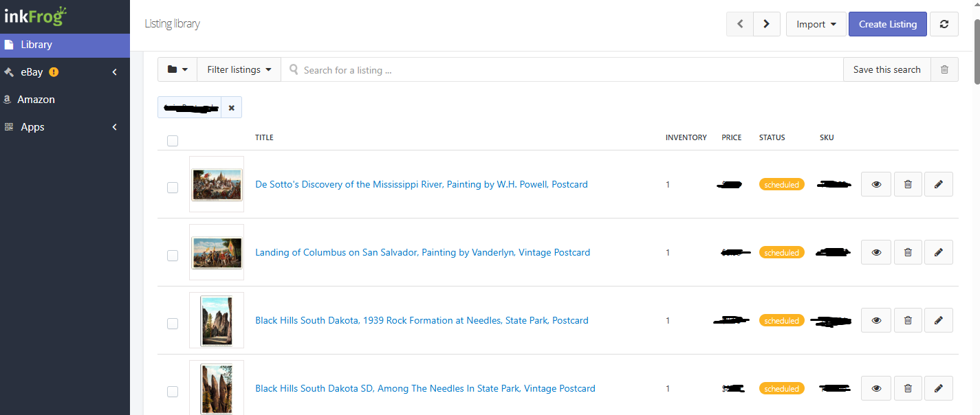Select the Landing of Columbus listing checkbox
The height and width of the screenshot is (415, 980).
173,256
